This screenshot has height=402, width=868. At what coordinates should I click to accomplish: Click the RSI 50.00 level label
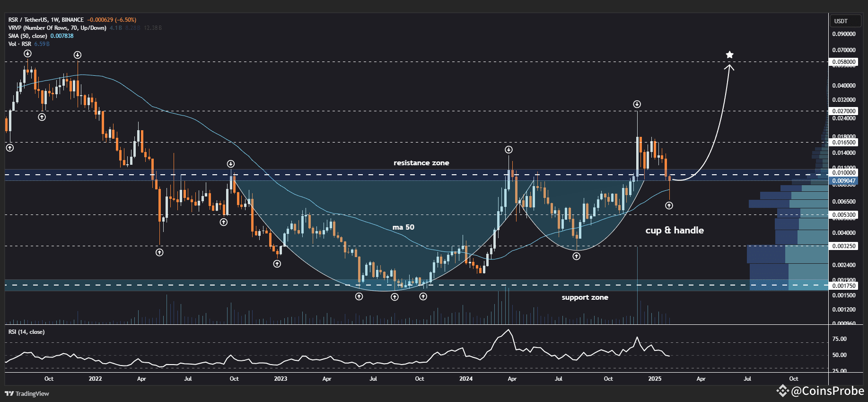click(840, 355)
